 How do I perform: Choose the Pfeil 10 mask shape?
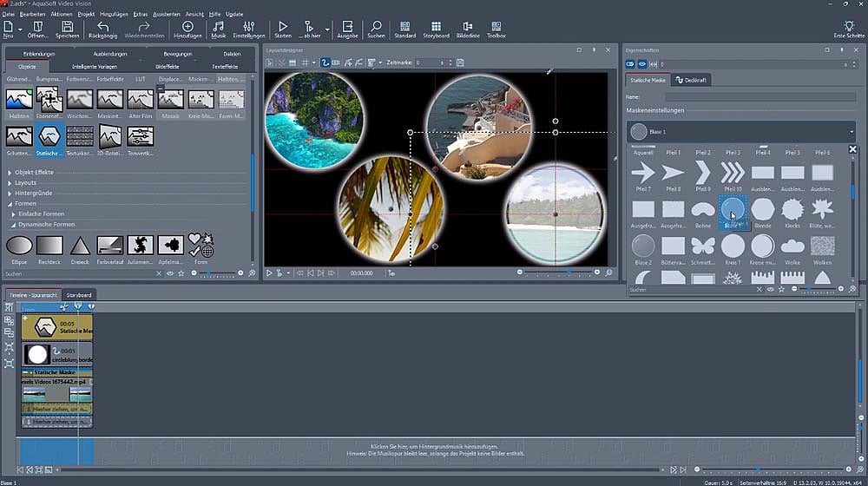click(733, 173)
